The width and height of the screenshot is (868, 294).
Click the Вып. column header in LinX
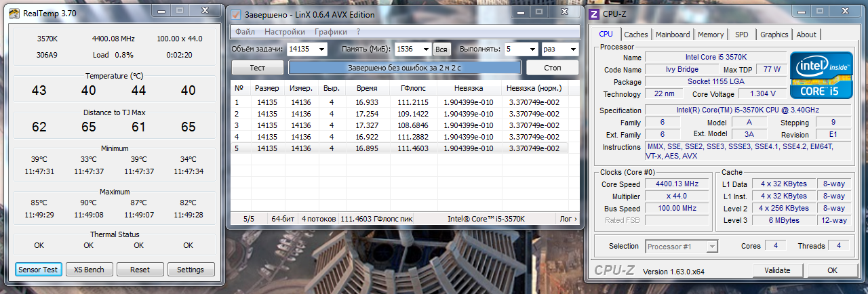[x=331, y=88]
